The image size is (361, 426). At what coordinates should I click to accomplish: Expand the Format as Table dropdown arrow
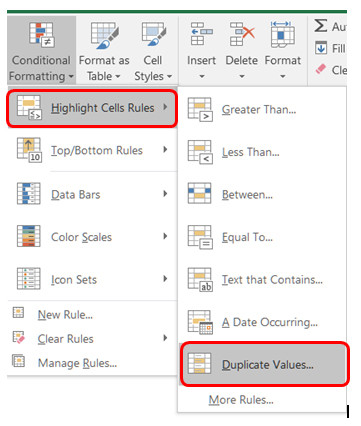click(117, 77)
